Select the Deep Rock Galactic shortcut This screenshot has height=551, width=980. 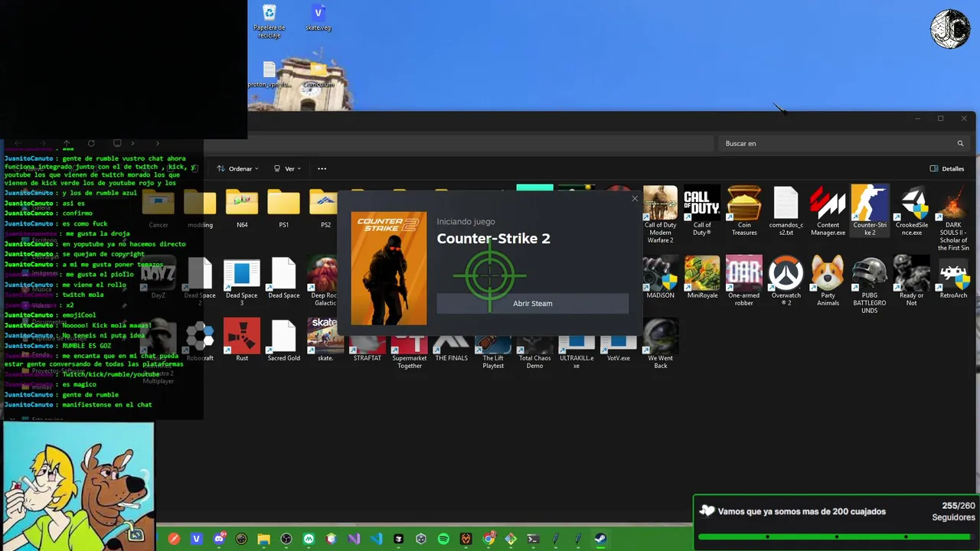pyautogui.click(x=324, y=282)
